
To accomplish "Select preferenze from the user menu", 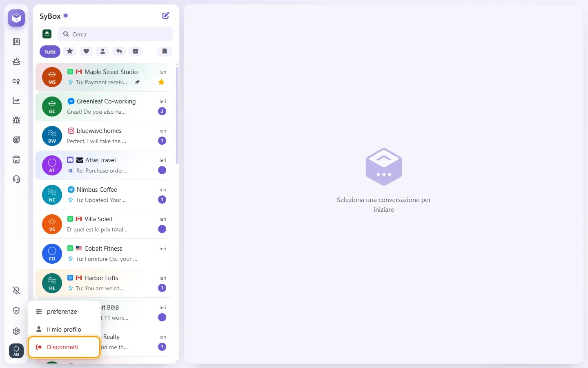I will tap(64, 312).
